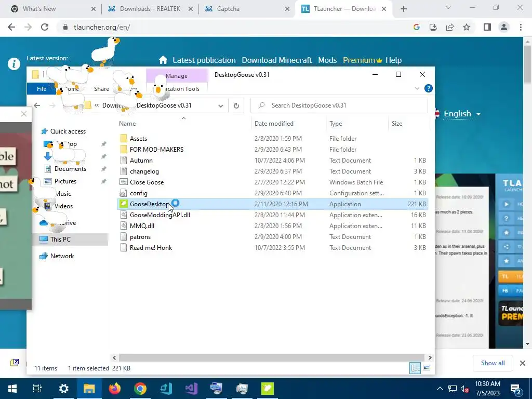Show hidden system tray icons
Viewport: 532px width, 399px height.
coord(440,389)
